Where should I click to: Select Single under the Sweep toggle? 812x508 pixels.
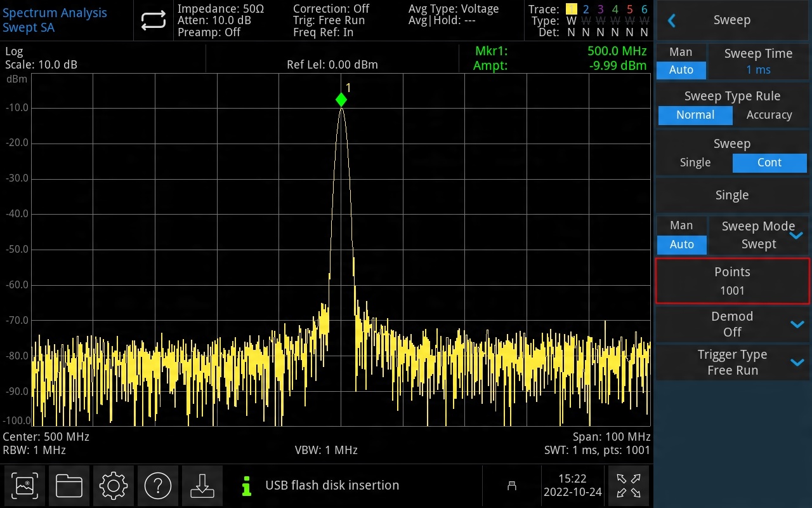click(695, 163)
